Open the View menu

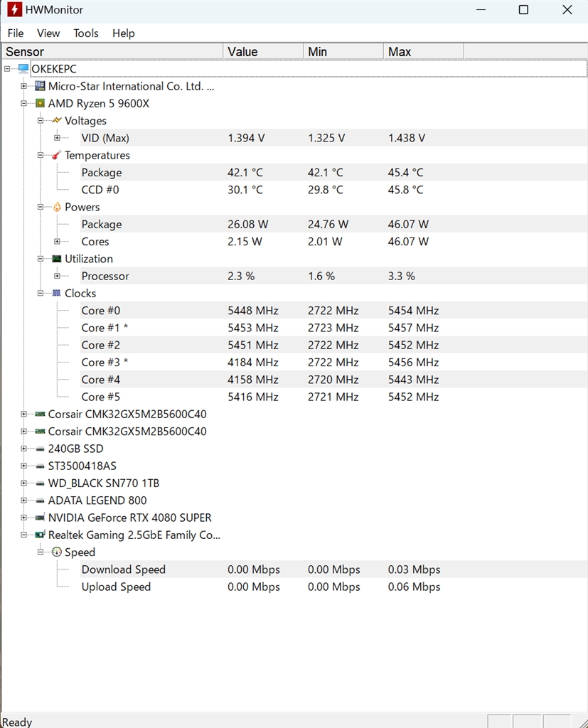coord(48,33)
